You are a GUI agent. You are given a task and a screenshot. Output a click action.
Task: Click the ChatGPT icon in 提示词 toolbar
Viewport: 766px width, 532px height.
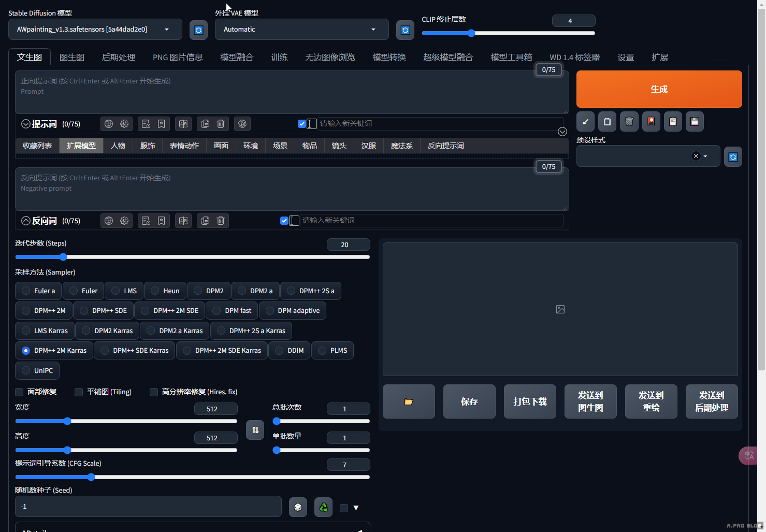click(x=242, y=124)
